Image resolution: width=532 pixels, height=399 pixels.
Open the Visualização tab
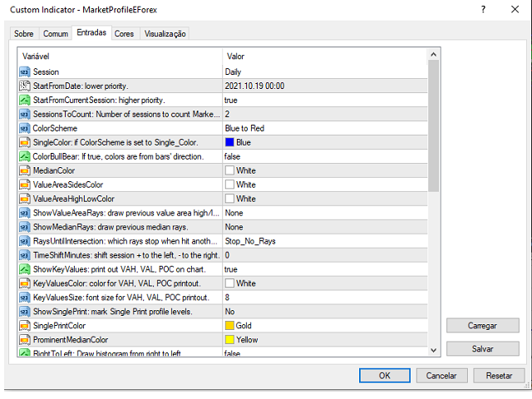(x=165, y=33)
